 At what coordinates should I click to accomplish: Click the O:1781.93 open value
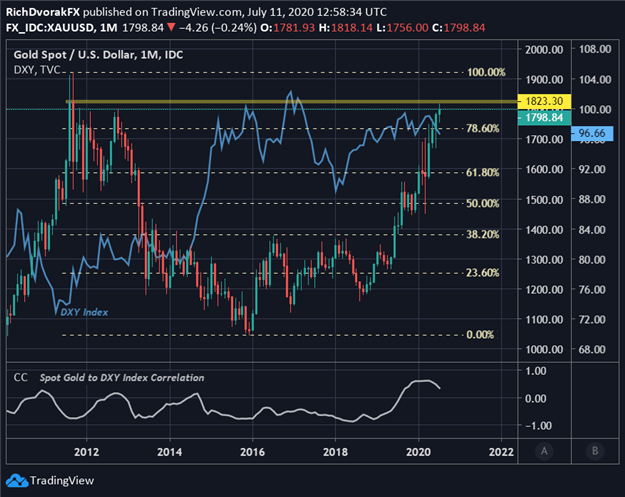point(287,28)
